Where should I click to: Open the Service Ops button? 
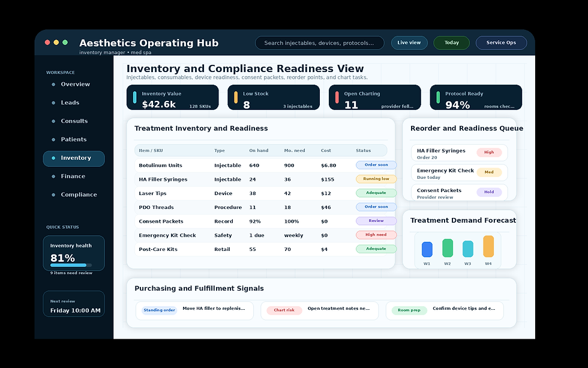pos(501,43)
